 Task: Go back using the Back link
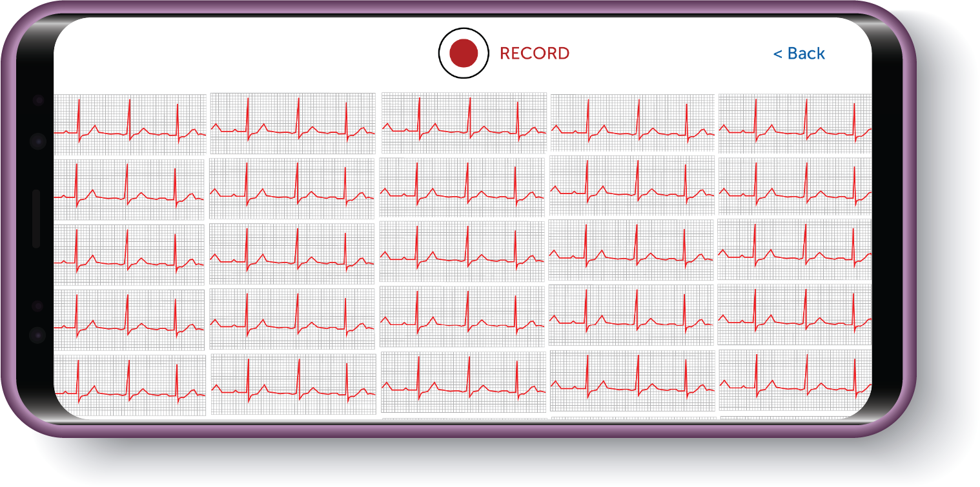pyautogui.click(x=799, y=54)
